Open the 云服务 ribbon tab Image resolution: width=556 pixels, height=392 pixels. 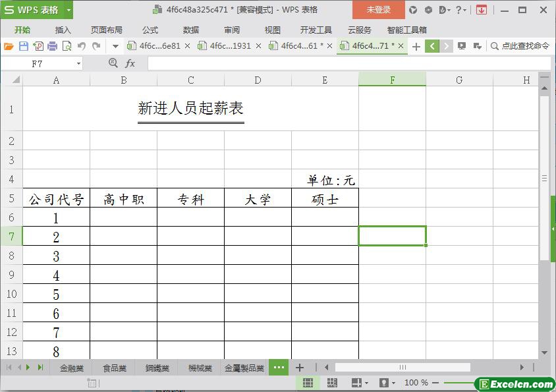(360, 30)
